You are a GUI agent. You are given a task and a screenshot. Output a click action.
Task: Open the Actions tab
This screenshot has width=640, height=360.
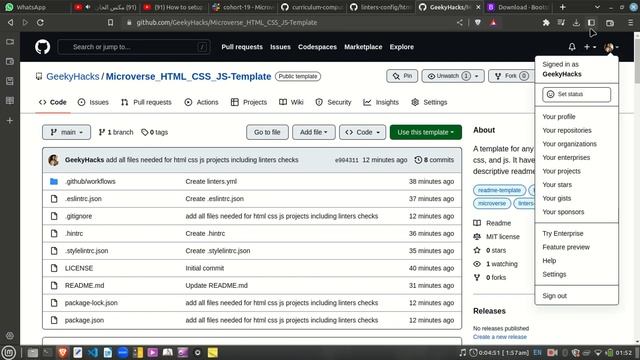(201, 102)
